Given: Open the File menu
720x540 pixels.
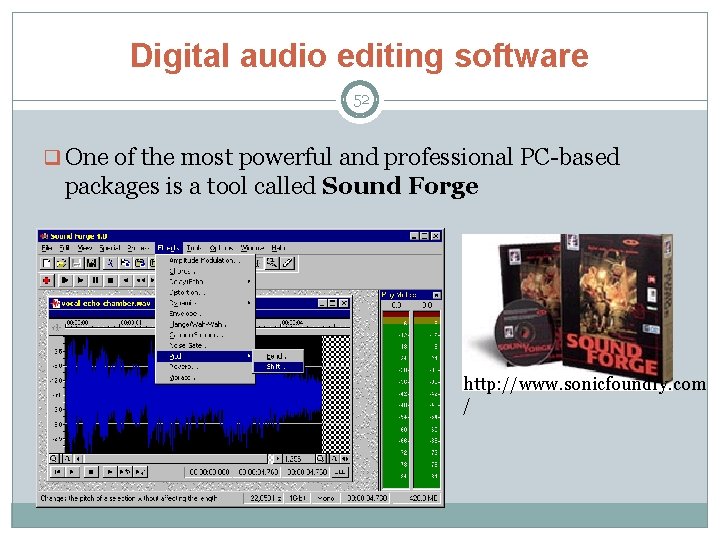Looking at the screenshot, I should click(x=47, y=248).
